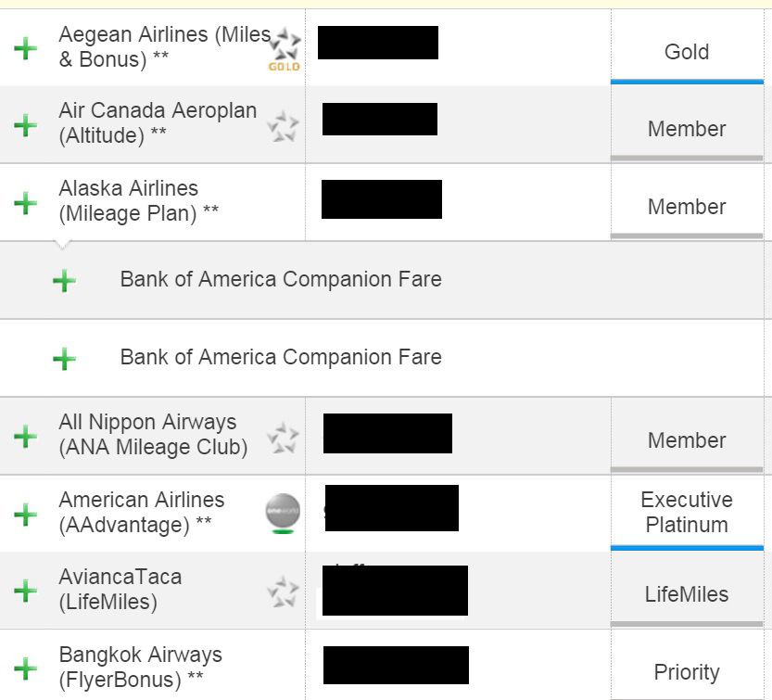
Task: Click plus icon next to AviancaTaca LifeMiles
Action: coord(26,590)
